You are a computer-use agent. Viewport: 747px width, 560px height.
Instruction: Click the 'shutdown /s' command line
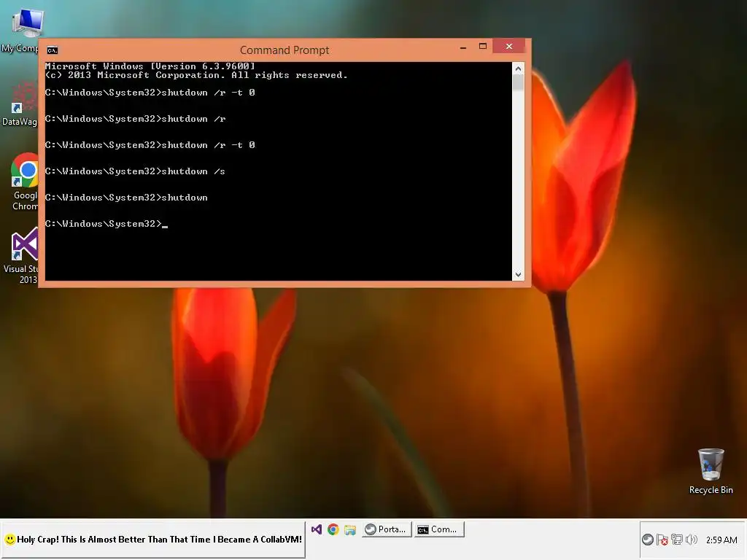[135, 171]
